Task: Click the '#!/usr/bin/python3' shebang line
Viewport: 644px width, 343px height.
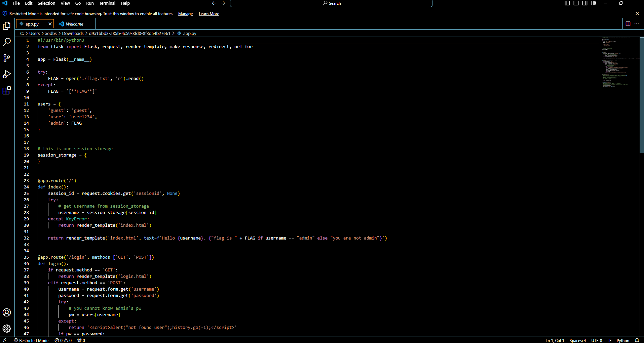Action: coord(61,40)
